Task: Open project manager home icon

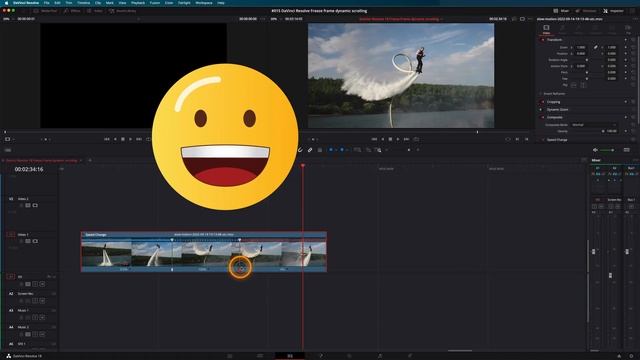Action: (619, 356)
